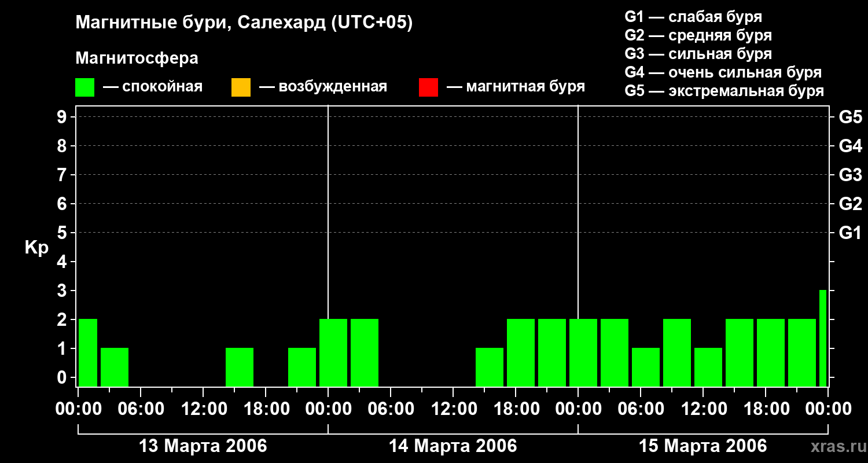
Task: Click the 12:00 time label under 14 March
Action: (453, 409)
